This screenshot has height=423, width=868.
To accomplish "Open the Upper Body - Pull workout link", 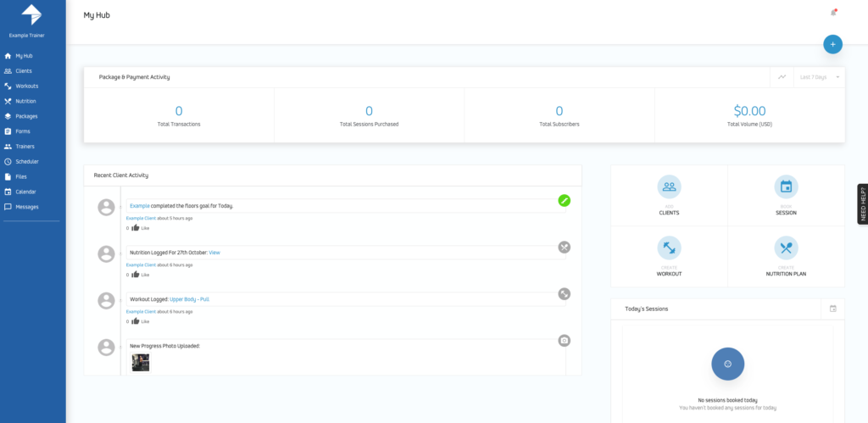I will point(189,299).
